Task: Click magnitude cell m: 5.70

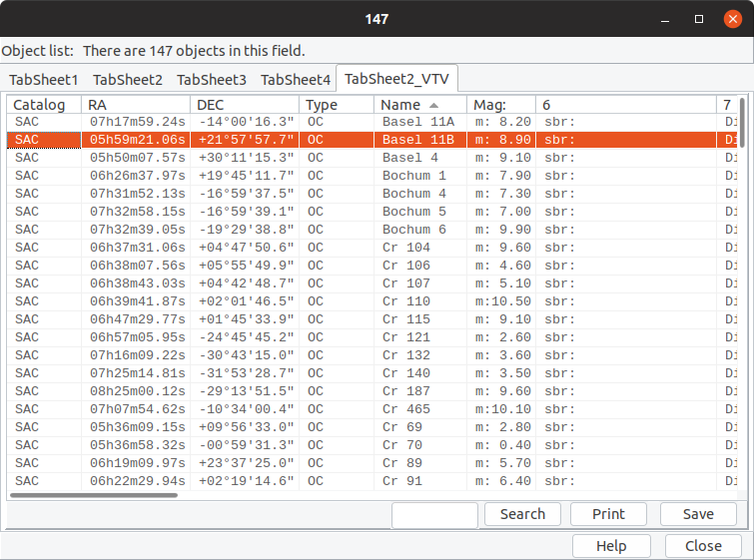Action: 503,463
